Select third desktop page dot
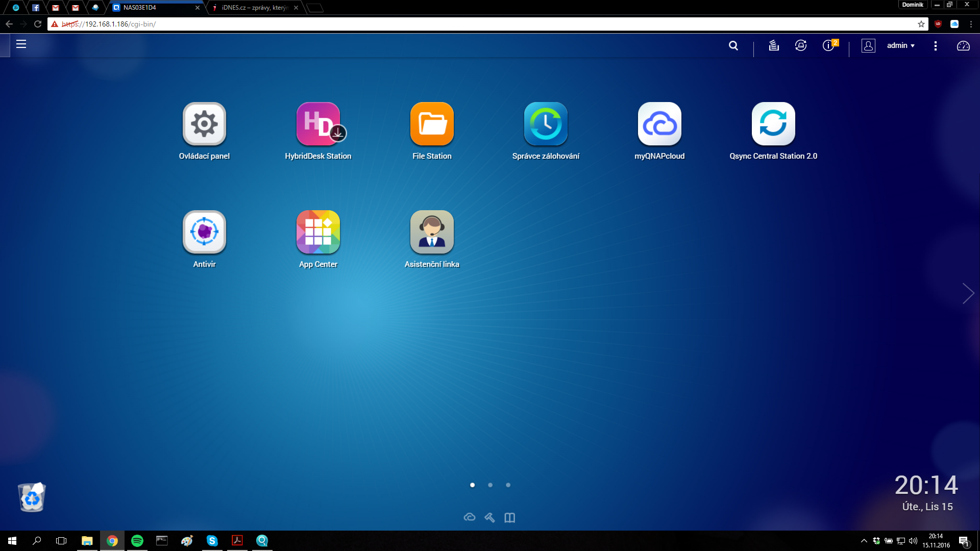Image resolution: width=980 pixels, height=551 pixels. tap(508, 485)
